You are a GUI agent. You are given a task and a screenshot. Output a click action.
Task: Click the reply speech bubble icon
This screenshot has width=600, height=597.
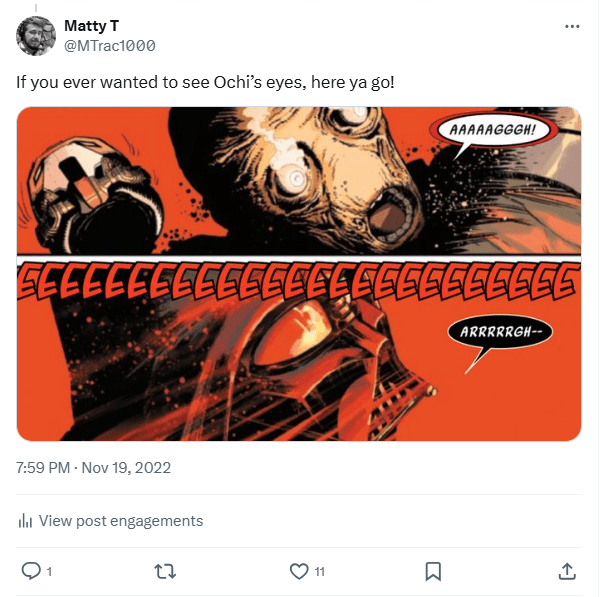point(31,571)
